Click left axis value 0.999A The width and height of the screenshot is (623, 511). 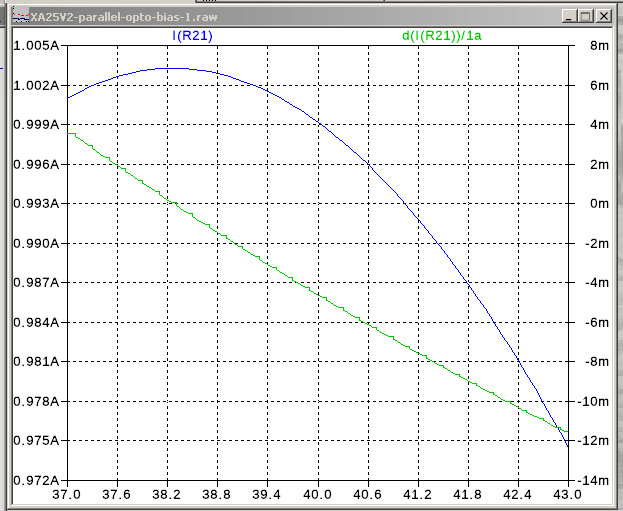click(x=36, y=125)
